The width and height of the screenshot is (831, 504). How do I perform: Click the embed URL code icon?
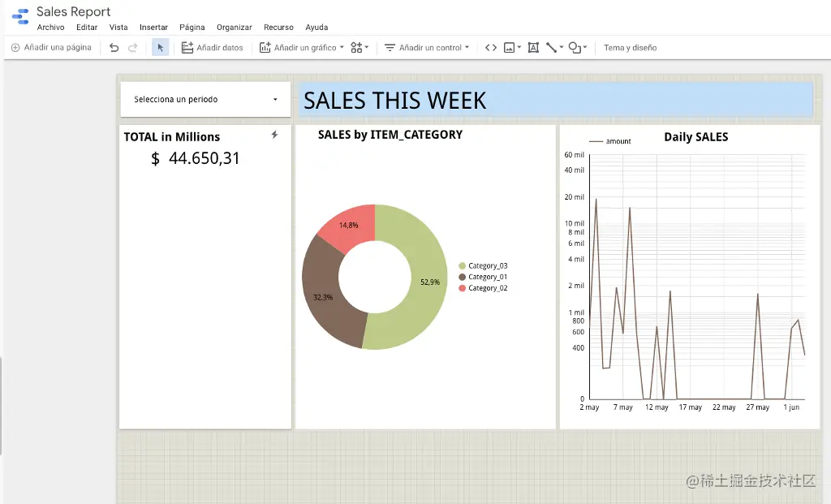pos(491,48)
